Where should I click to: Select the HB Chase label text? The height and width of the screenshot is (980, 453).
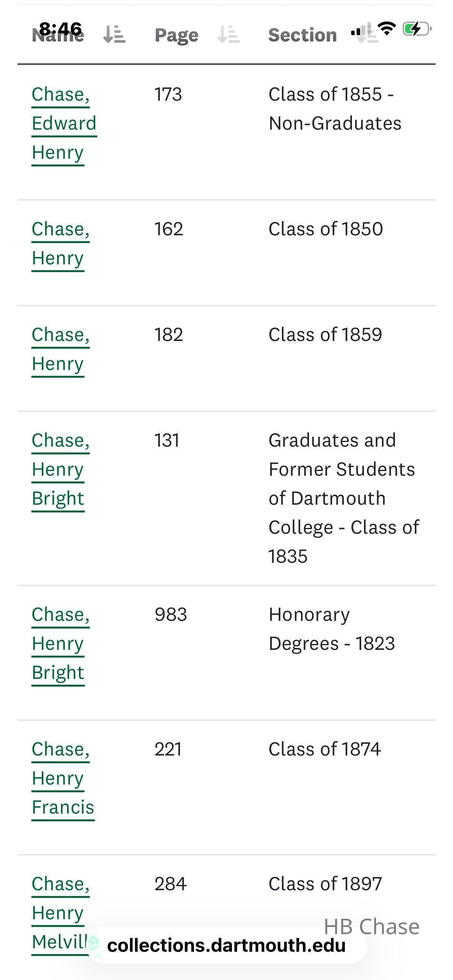click(x=372, y=927)
